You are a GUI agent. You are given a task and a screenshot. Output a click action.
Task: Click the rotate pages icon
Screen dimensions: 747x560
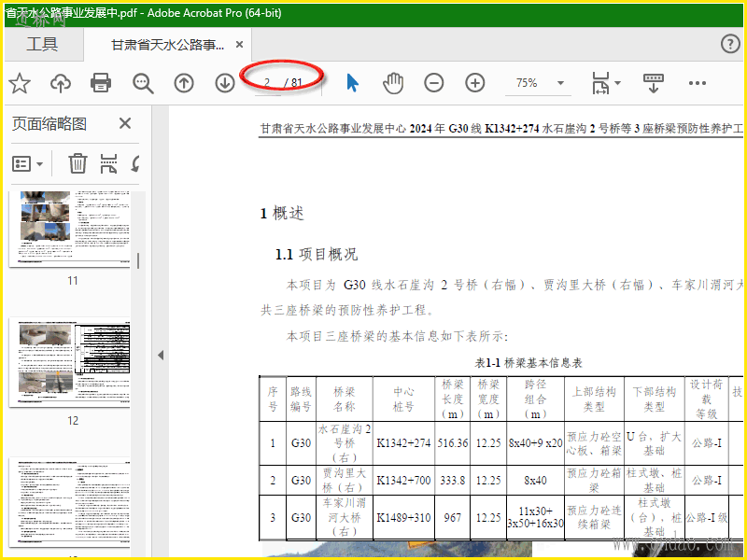point(136,163)
